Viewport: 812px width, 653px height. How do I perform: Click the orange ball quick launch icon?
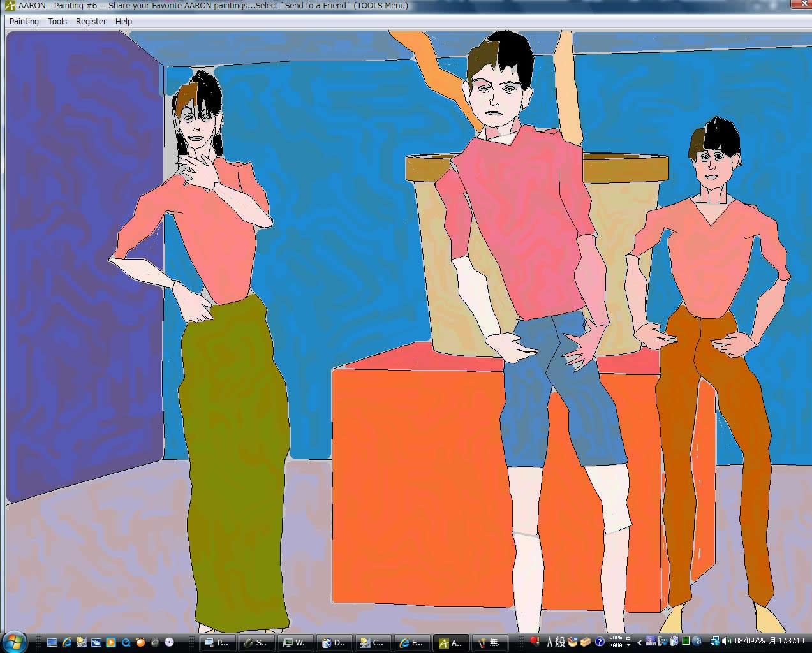coord(140,642)
